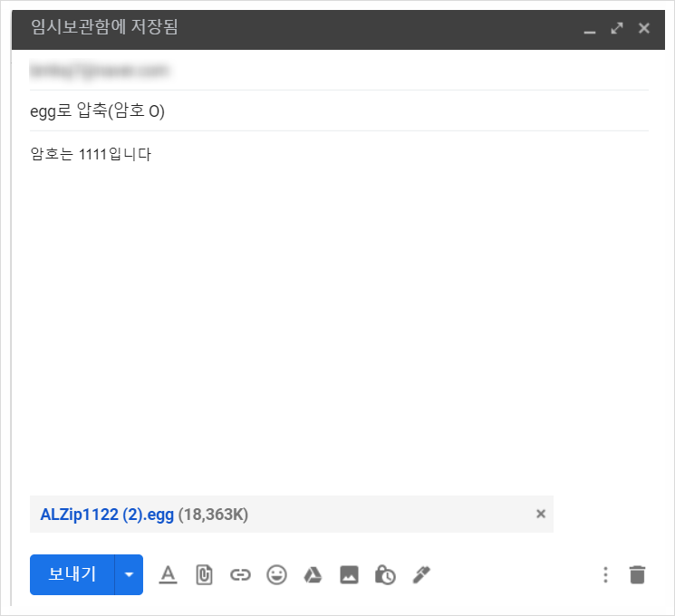The height and width of the screenshot is (616, 675).
Task: Click the attach files paperclip icon
Action: 204,574
